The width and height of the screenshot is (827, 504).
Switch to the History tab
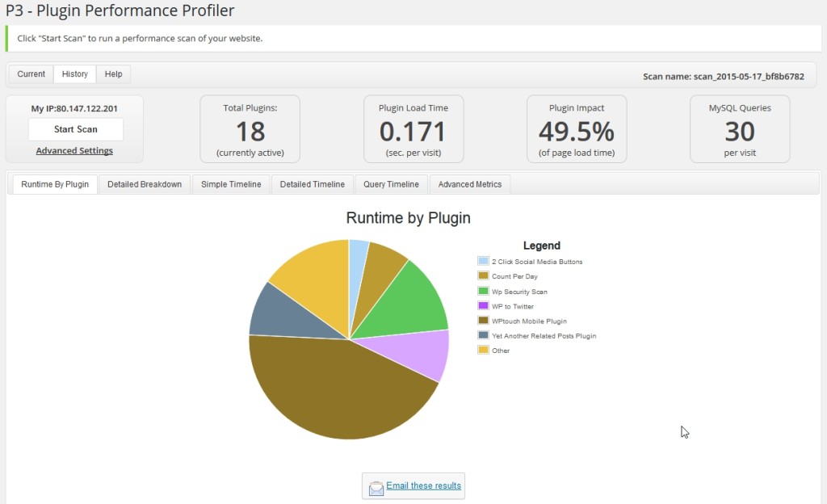point(75,74)
